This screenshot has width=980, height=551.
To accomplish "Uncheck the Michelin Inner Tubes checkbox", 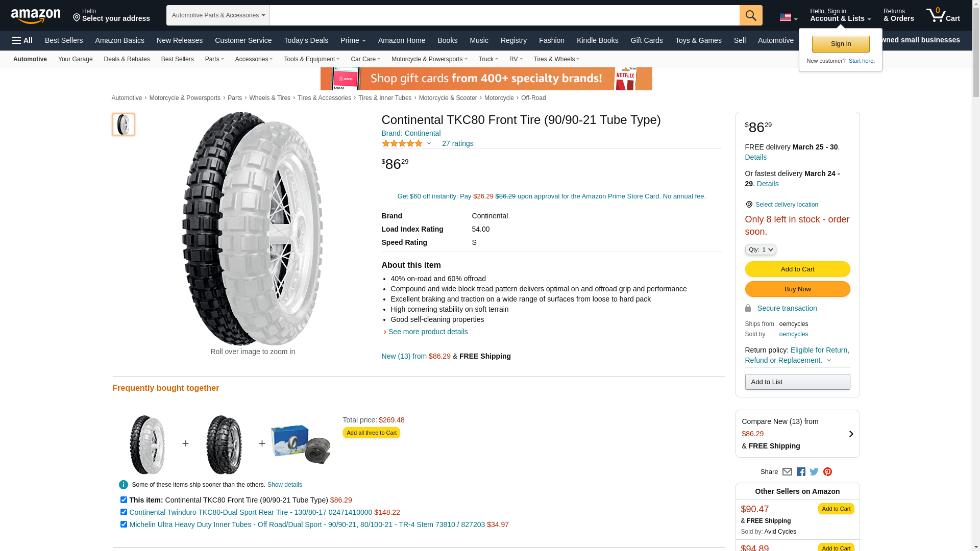I will pyautogui.click(x=124, y=524).
